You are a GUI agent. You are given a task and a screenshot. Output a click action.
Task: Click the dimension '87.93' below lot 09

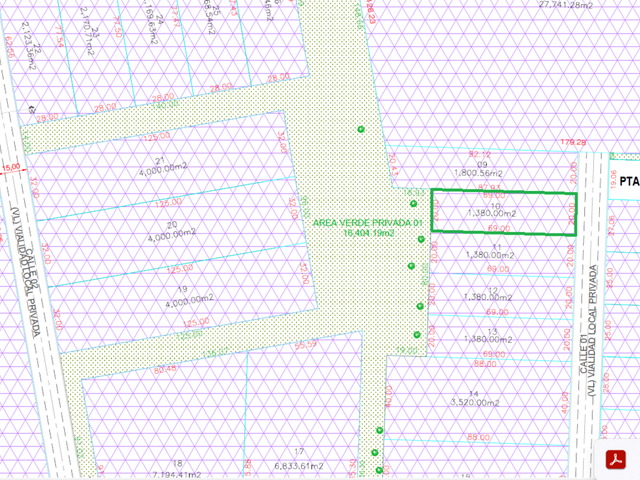489,187
